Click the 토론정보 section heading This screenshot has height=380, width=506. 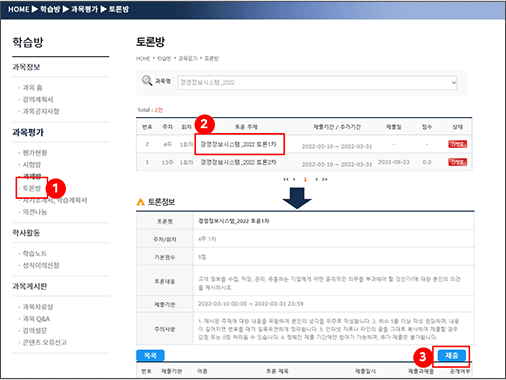click(x=161, y=202)
